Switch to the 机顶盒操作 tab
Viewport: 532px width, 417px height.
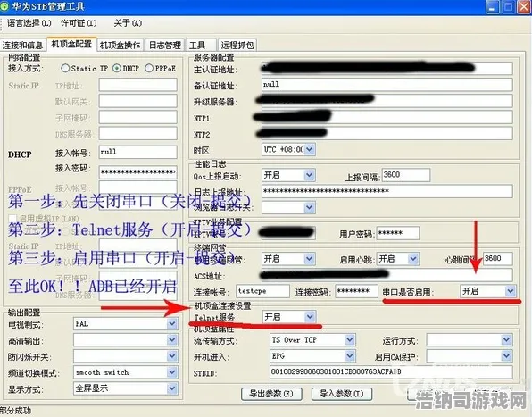click(x=121, y=46)
